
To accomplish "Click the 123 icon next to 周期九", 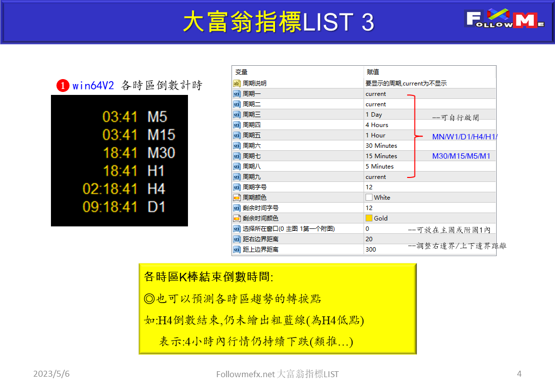I will 235,176.
